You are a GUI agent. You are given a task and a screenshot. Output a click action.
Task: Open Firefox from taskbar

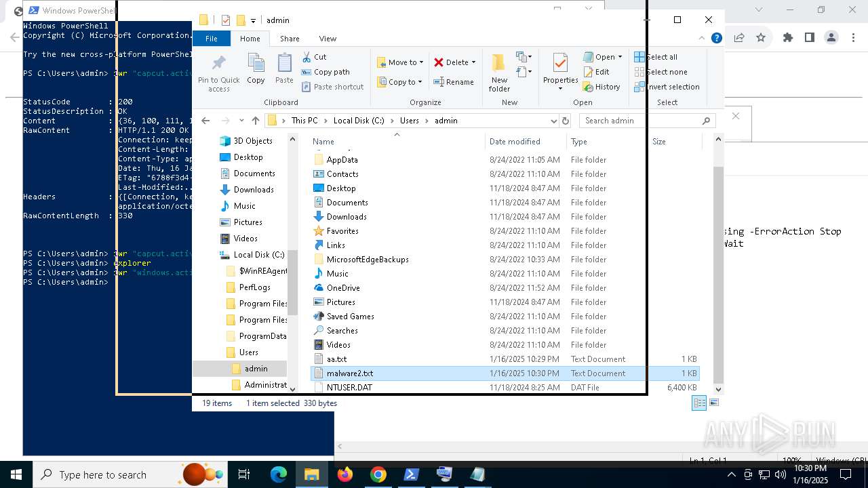[345, 474]
